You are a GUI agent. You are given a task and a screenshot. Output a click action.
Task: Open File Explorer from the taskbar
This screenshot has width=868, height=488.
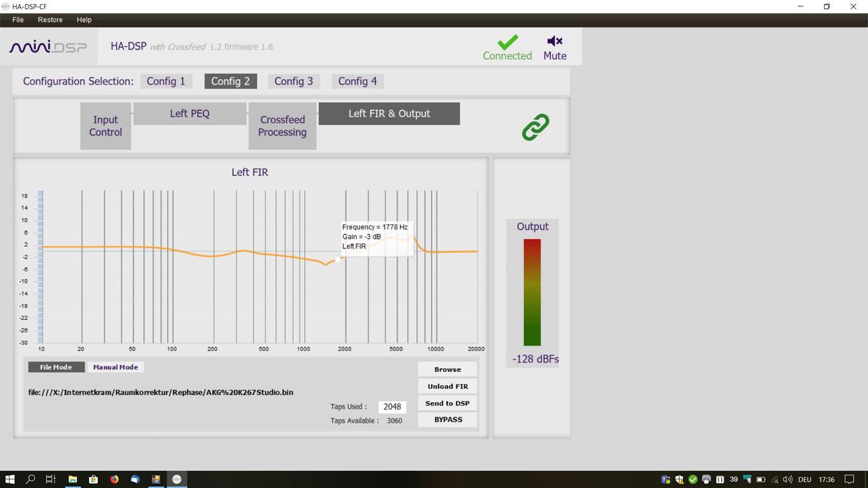pos(72,479)
